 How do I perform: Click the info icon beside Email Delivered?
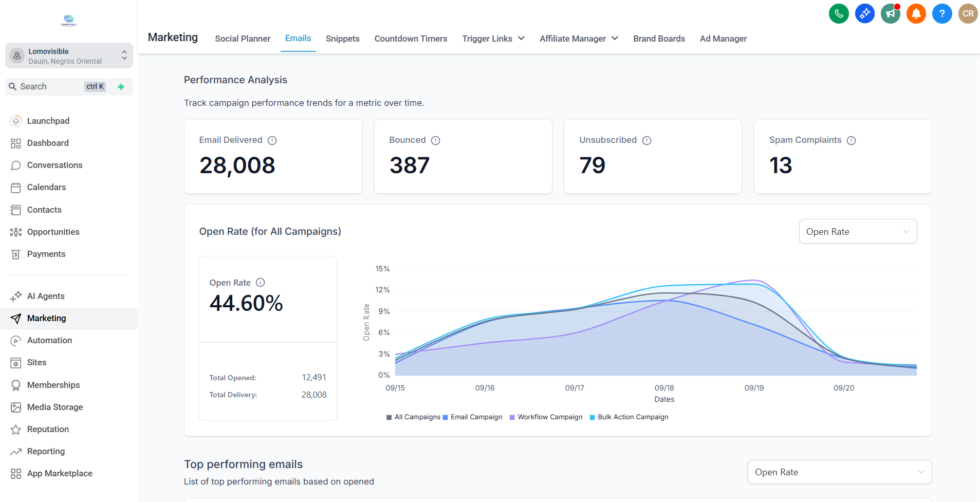(x=272, y=140)
